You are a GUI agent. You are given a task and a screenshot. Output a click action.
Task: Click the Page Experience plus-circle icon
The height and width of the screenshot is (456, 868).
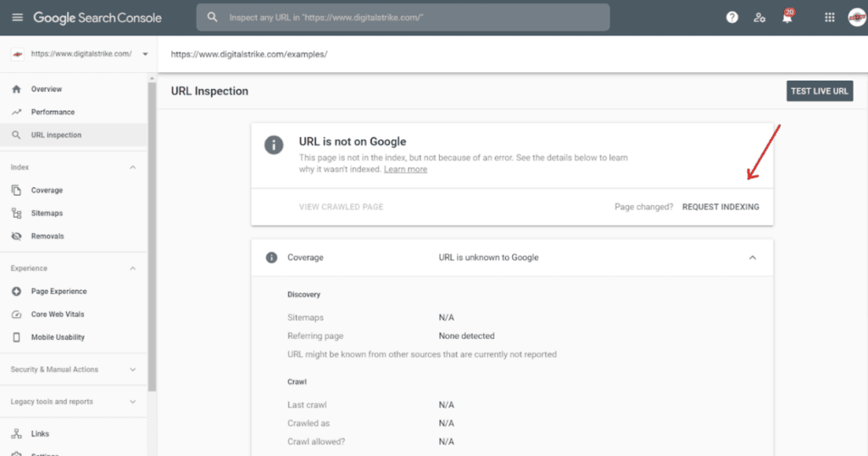pyautogui.click(x=16, y=291)
